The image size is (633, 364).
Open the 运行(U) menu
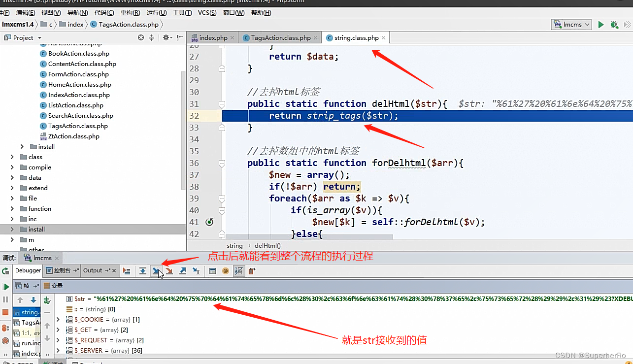(157, 12)
